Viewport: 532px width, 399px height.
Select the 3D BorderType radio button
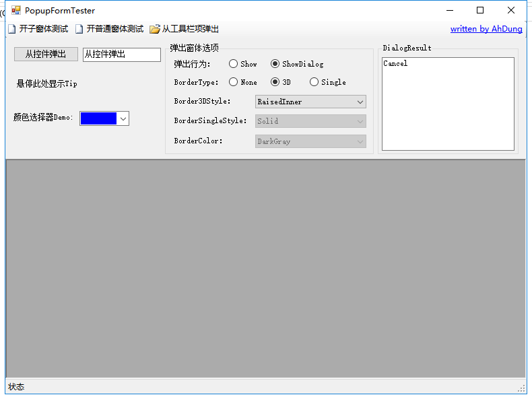(x=275, y=82)
